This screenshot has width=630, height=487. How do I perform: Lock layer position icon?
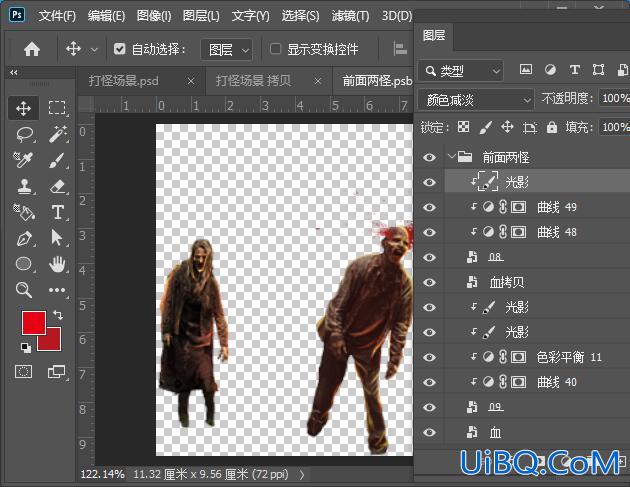[507, 127]
